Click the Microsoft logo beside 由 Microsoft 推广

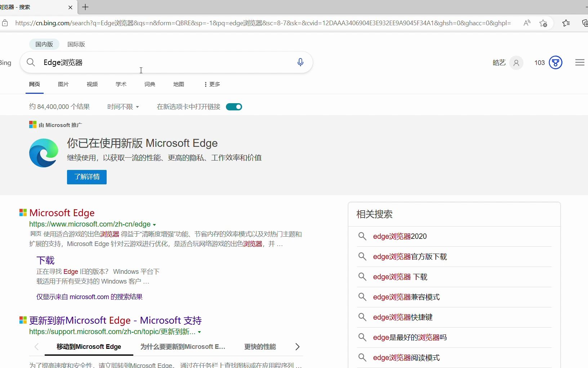coord(33,124)
